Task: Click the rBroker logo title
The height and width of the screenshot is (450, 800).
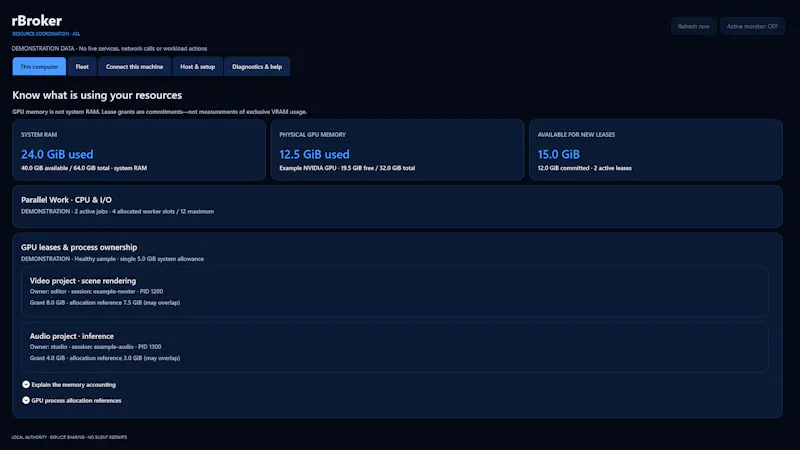Action: click(x=37, y=21)
